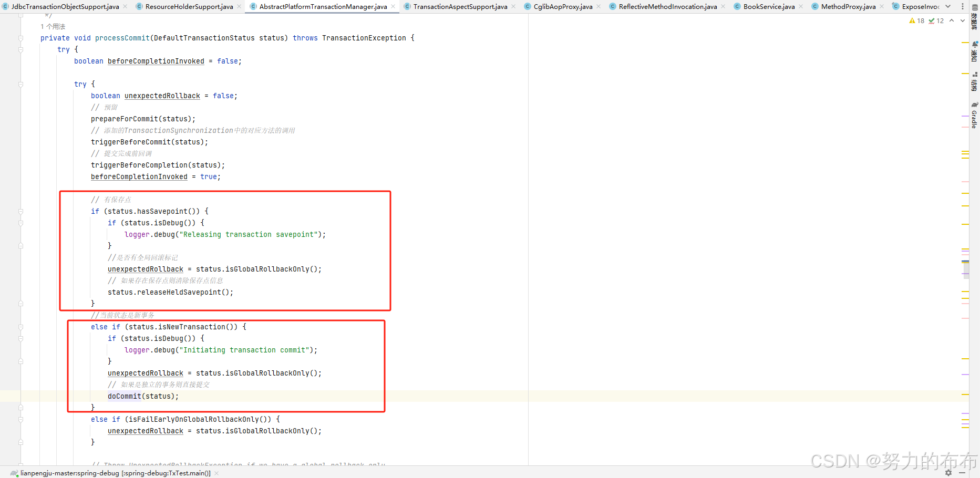Open the editor tabs kebab options menu
Image resolution: width=980 pixels, height=478 pixels.
pos(963,6)
